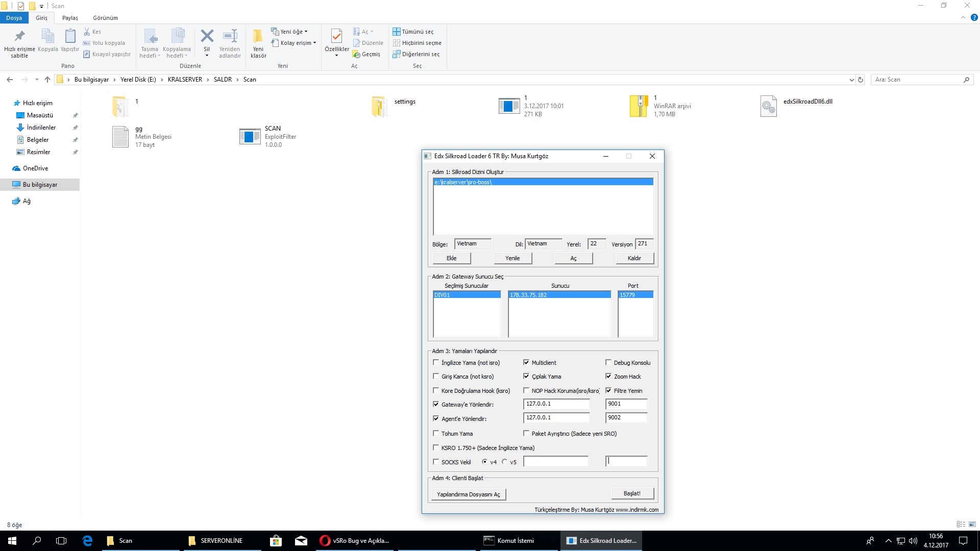Click Geçmiş history icon

click(356, 54)
